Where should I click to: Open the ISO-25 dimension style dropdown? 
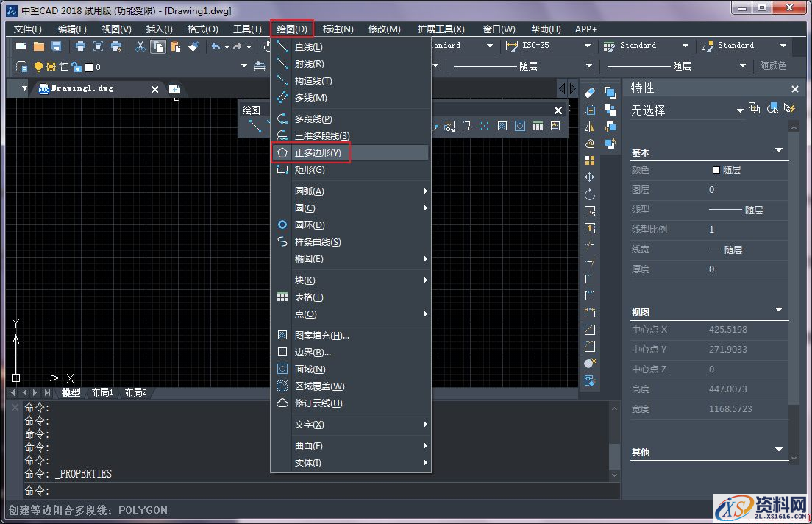click(x=587, y=46)
